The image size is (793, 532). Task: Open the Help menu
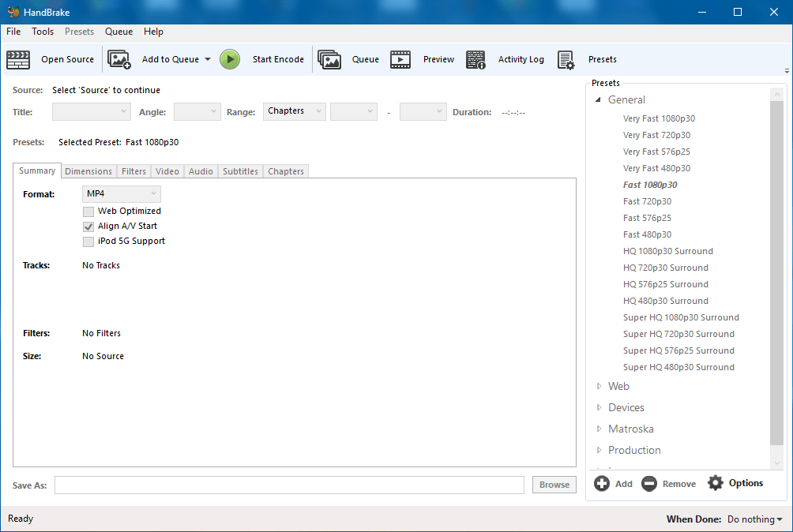pyautogui.click(x=153, y=32)
